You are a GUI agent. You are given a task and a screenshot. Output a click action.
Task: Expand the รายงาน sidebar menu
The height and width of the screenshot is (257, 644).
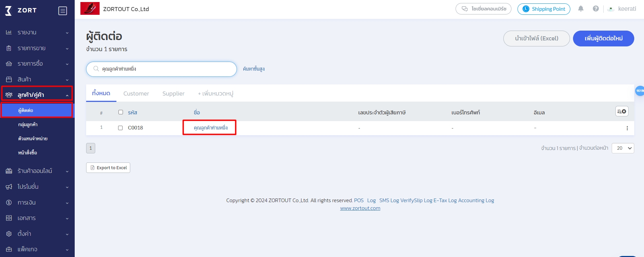point(37,32)
